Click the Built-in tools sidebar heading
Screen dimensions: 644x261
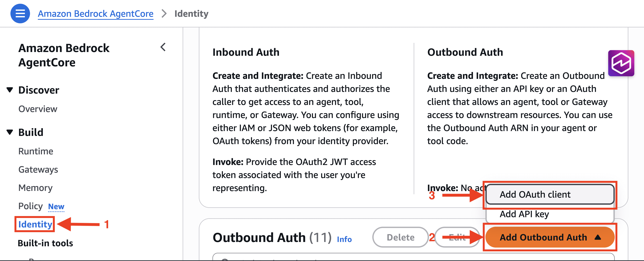(45, 243)
